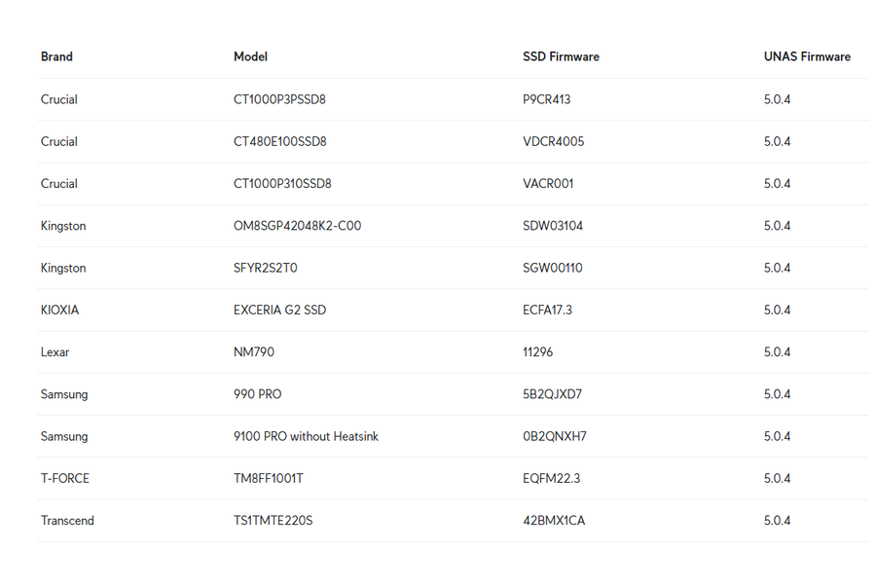Image resolution: width=876 pixels, height=588 pixels.
Task: Click firmware value P9CR413
Action: point(546,99)
